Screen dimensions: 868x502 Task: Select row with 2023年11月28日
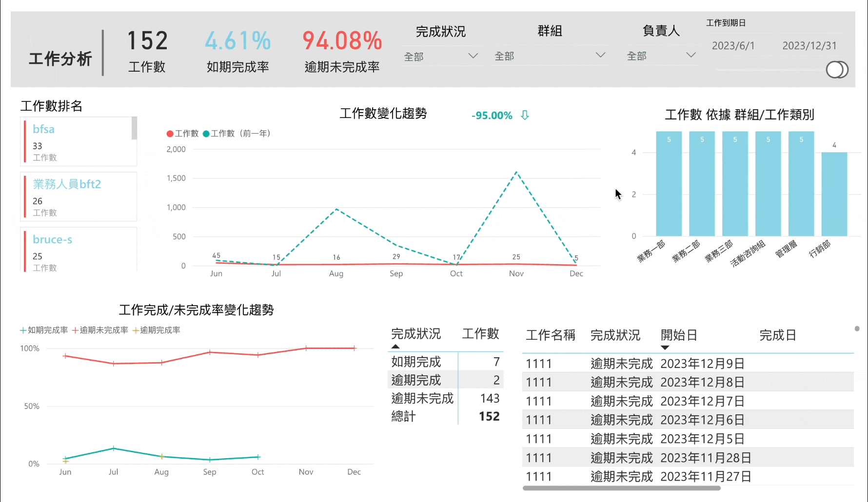688,458
